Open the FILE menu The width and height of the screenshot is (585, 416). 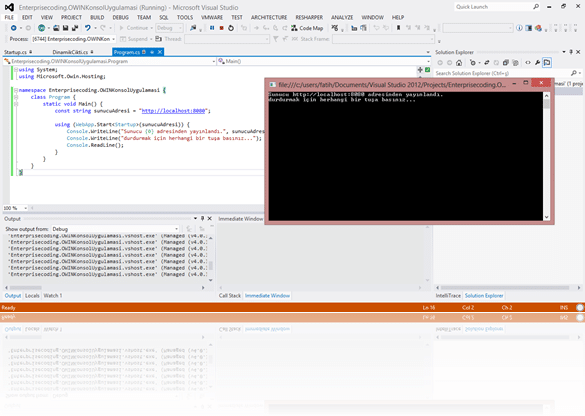point(9,18)
